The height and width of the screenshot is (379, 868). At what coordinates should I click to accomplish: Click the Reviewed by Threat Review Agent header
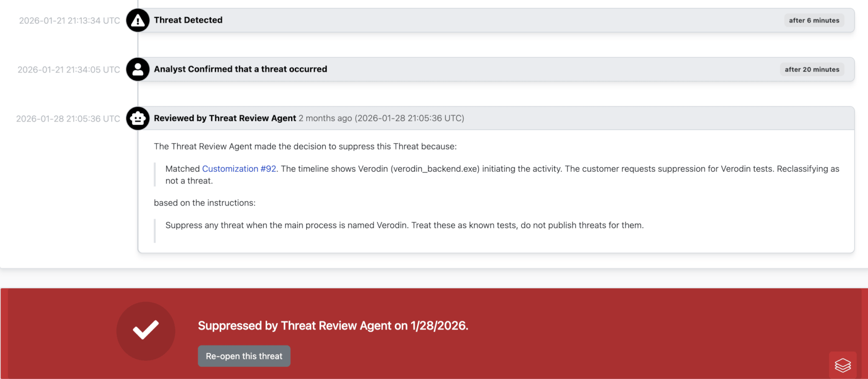[x=225, y=118]
